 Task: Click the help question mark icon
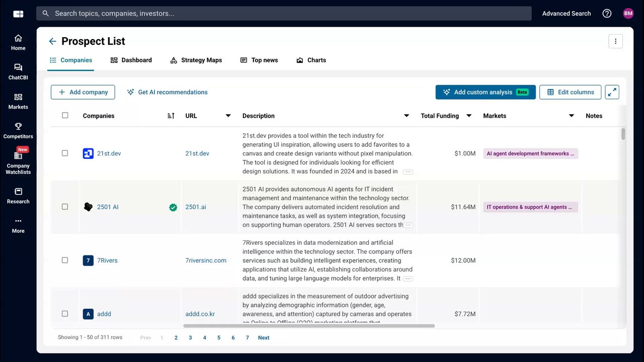pyautogui.click(x=607, y=14)
